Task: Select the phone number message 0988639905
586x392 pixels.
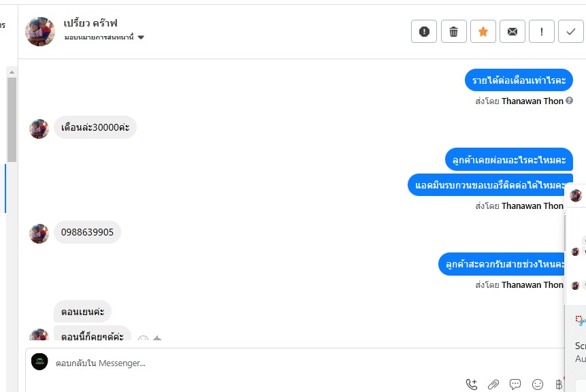Action: pyautogui.click(x=87, y=232)
